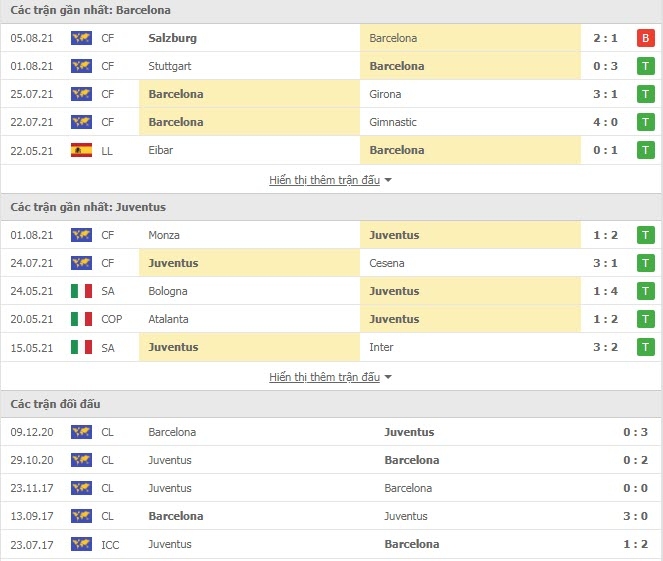663x561 pixels.
Task: Click dropdown arrow next to Barcelona's show-more link
Action: (x=388, y=180)
